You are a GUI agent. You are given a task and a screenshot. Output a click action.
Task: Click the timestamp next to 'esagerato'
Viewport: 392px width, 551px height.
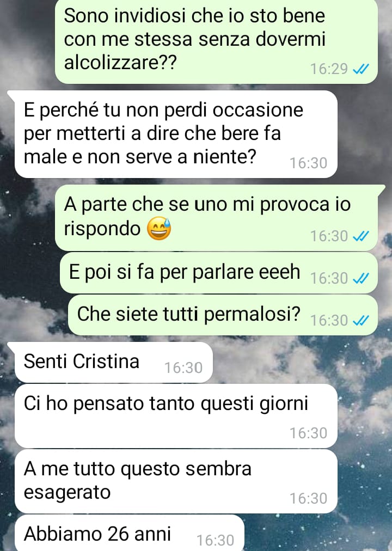[x=308, y=499]
